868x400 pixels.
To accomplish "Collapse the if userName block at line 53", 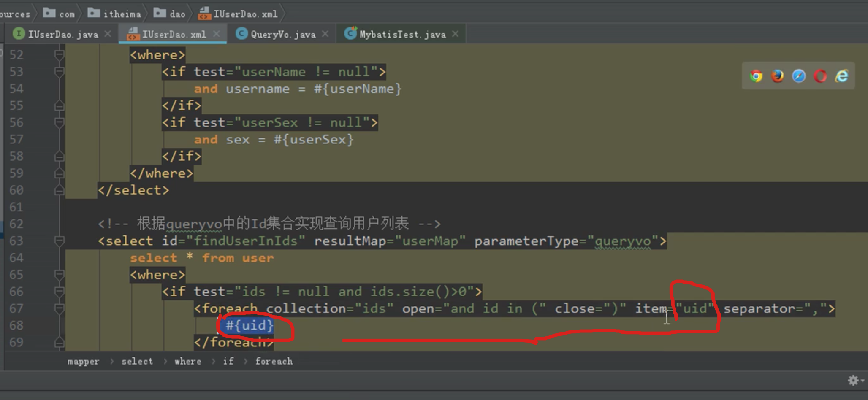I will 59,72.
